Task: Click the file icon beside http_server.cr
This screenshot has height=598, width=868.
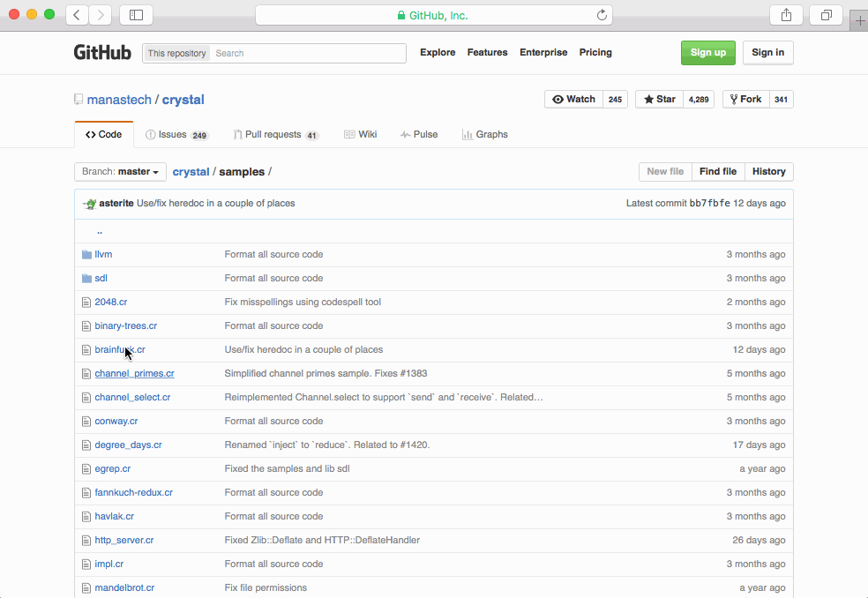Action: coord(86,541)
